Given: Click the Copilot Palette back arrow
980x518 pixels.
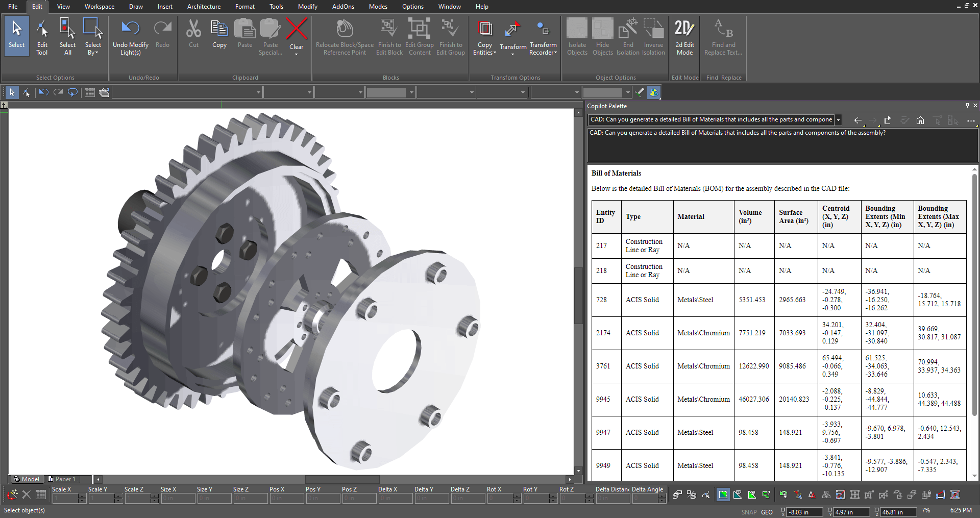Looking at the screenshot, I should coord(857,120).
